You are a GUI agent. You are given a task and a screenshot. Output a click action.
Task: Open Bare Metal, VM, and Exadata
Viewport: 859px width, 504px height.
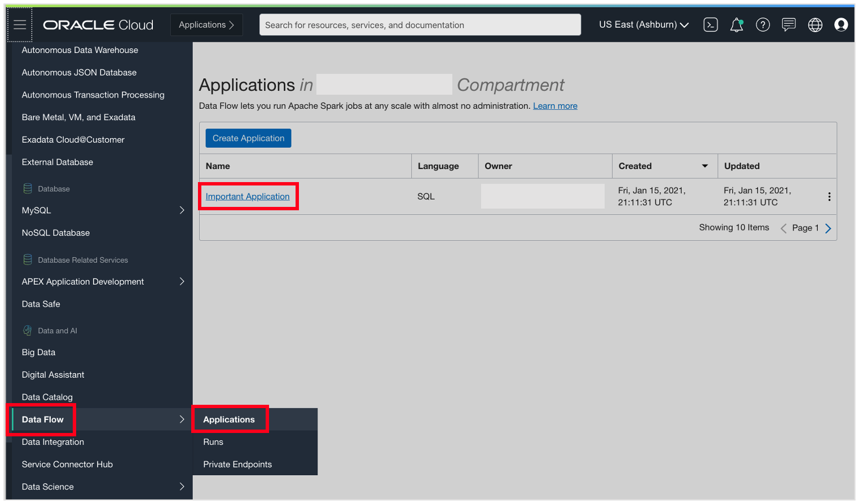click(x=78, y=117)
